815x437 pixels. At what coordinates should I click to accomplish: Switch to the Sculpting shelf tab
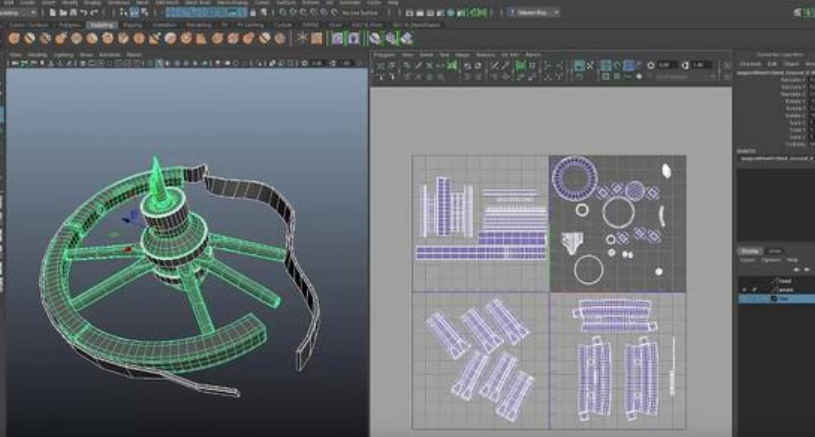pyautogui.click(x=102, y=24)
